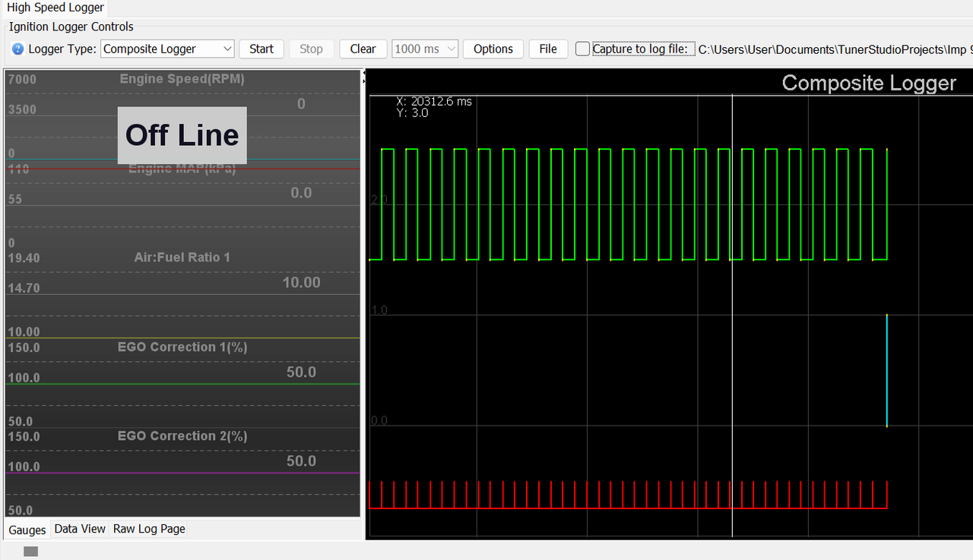Select the High Speed Logger tab
973x560 pixels.
[55, 8]
